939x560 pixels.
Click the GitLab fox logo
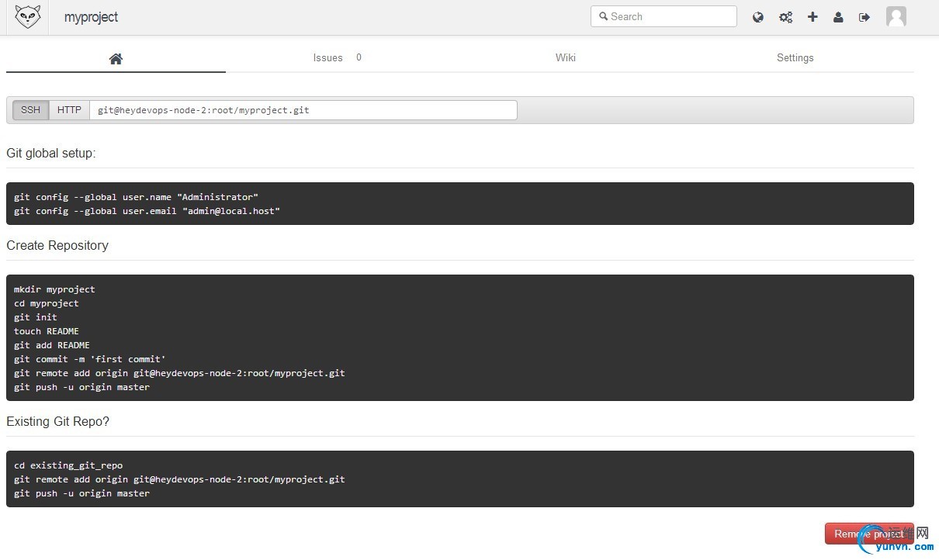point(28,16)
